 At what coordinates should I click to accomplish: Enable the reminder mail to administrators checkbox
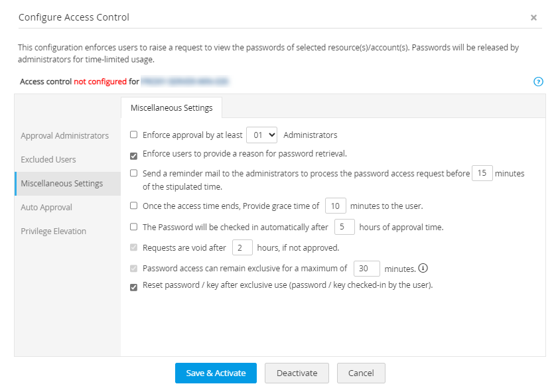(134, 173)
